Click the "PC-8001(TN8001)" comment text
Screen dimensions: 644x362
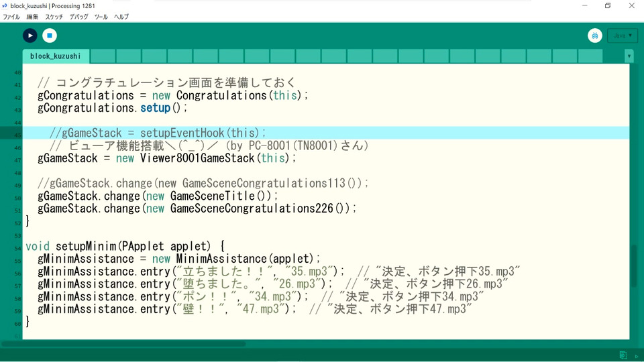pyautogui.click(x=293, y=145)
